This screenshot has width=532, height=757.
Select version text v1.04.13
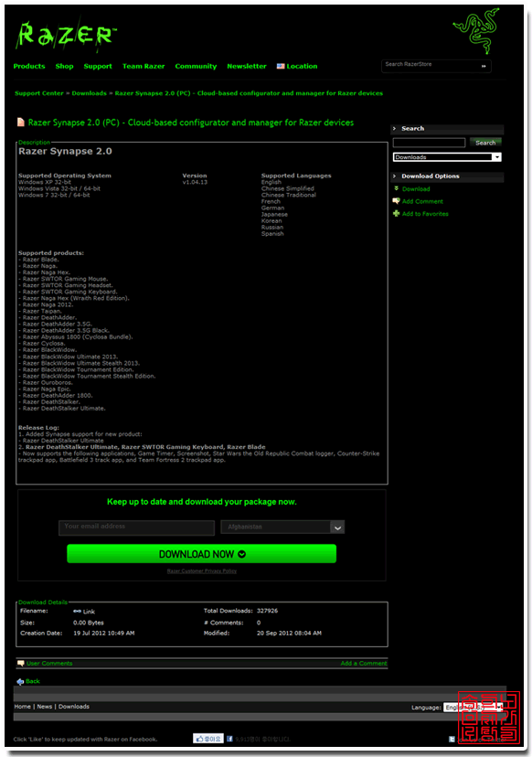[195, 182]
